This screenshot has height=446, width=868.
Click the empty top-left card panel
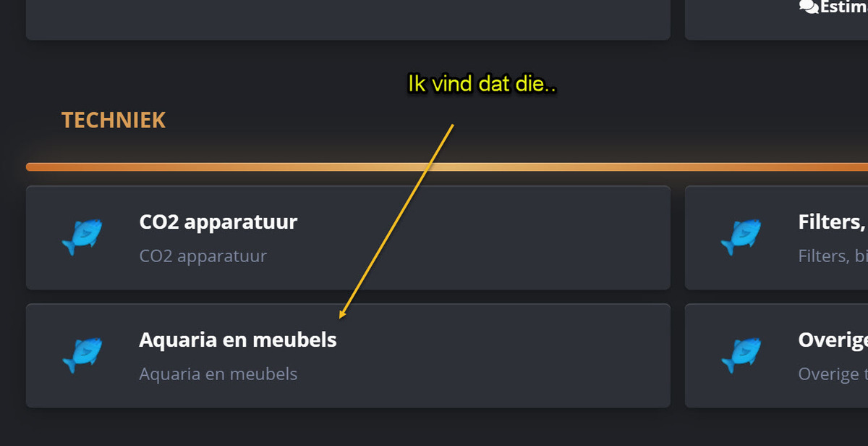(347, 18)
